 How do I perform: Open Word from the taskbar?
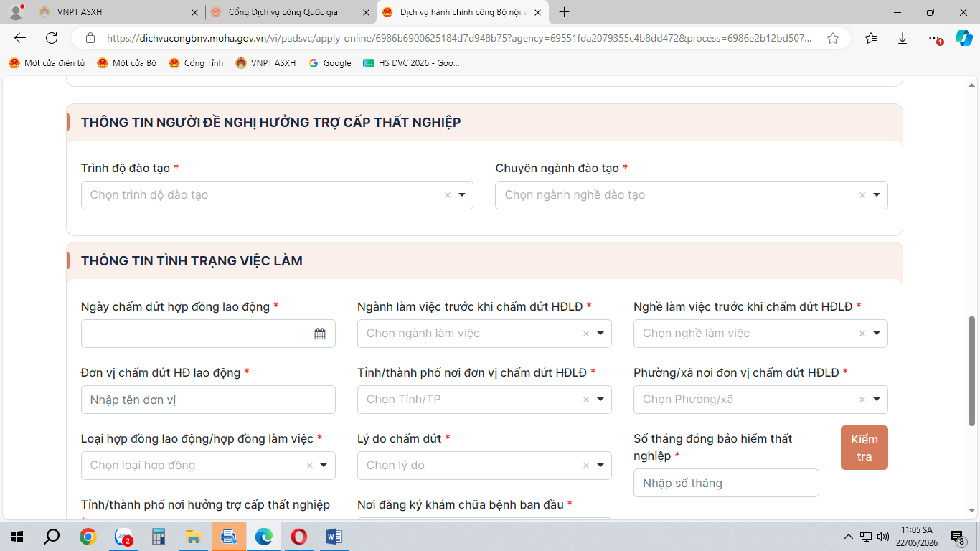(334, 537)
